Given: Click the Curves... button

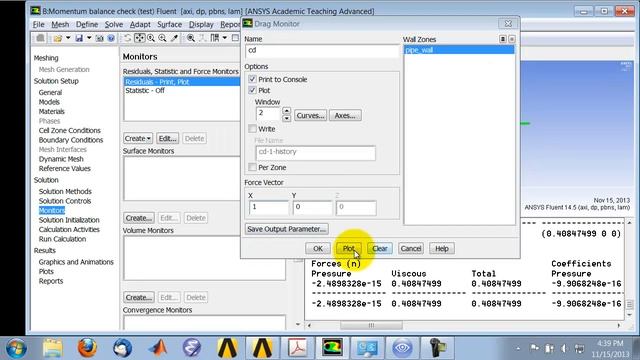Looking at the screenshot, I should pyautogui.click(x=310, y=116).
